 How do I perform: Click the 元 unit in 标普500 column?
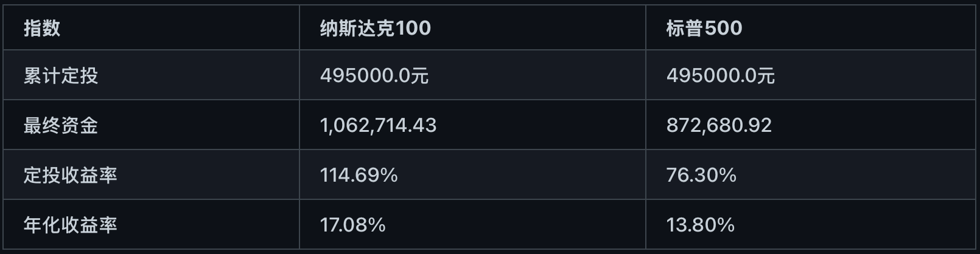pyautogui.click(x=766, y=76)
